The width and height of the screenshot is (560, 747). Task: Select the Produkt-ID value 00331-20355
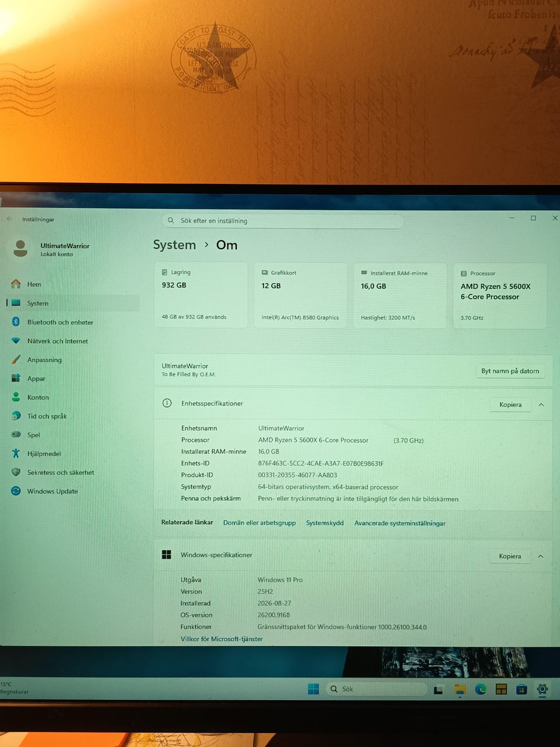pyautogui.click(x=297, y=475)
